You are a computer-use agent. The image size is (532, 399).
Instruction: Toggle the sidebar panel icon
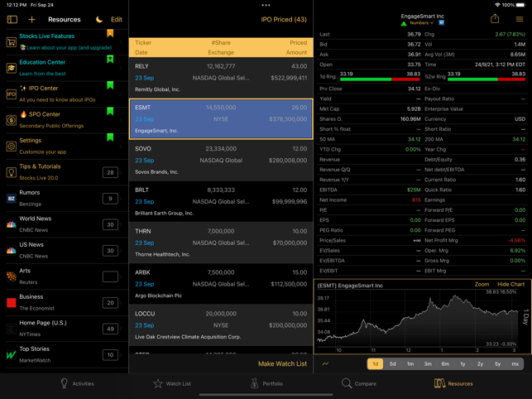point(12,19)
